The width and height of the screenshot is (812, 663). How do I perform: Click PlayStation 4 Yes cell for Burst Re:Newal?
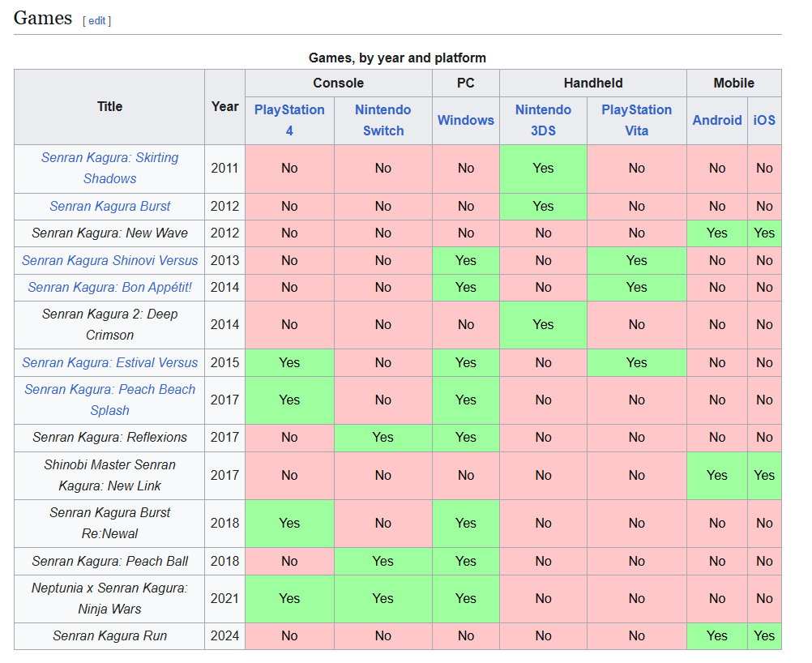(x=289, y=523)
